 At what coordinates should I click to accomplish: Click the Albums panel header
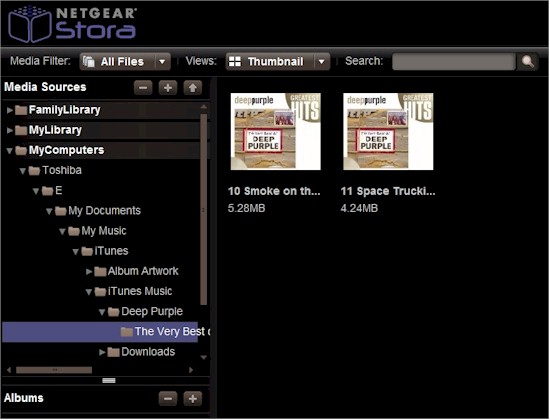tap(24, 398)
